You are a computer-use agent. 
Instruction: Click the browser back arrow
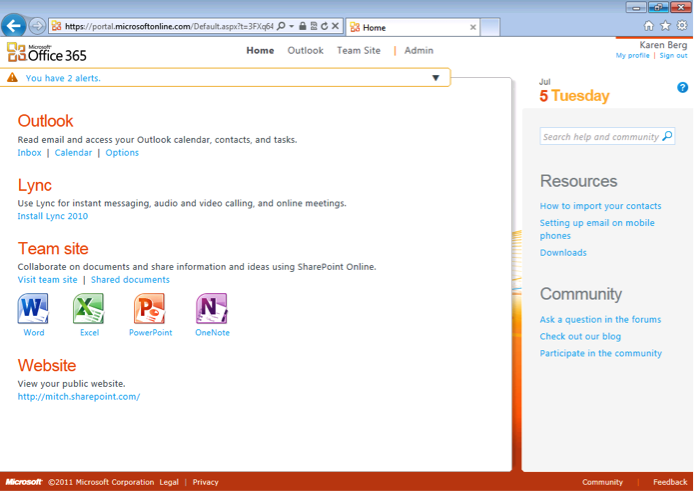13,26
